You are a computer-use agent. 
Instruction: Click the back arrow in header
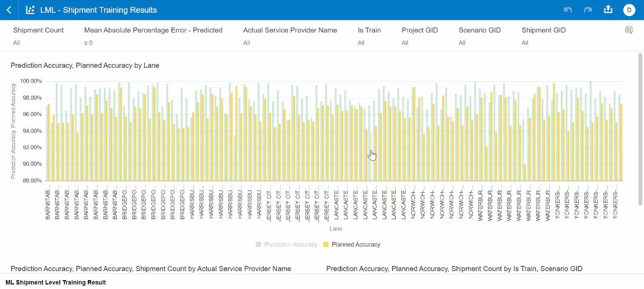click(9, 10)
